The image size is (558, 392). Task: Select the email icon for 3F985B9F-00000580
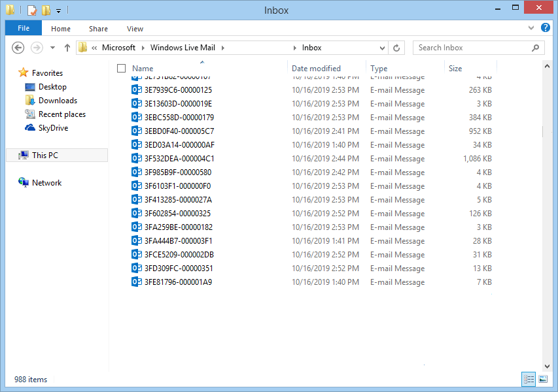[x=137, y=172]
